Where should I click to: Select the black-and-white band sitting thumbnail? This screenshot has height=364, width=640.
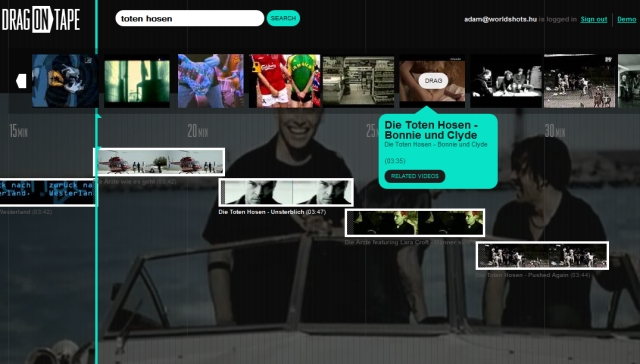506,81
